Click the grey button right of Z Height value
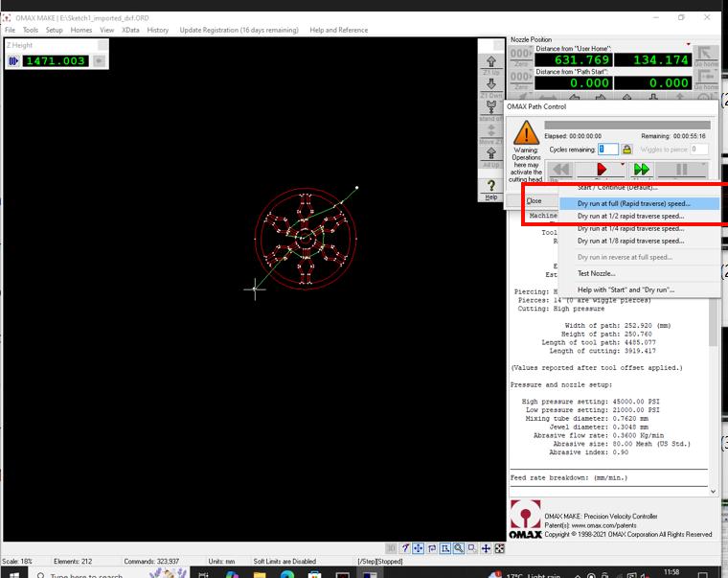Viewport: 728px width, 578px height. 99,60
